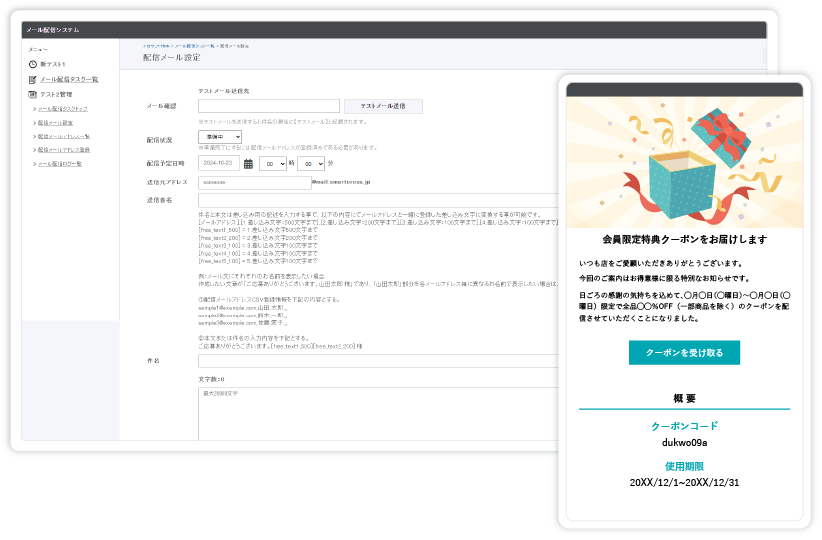Click the 送信元アドレス input field

[254, 183]
